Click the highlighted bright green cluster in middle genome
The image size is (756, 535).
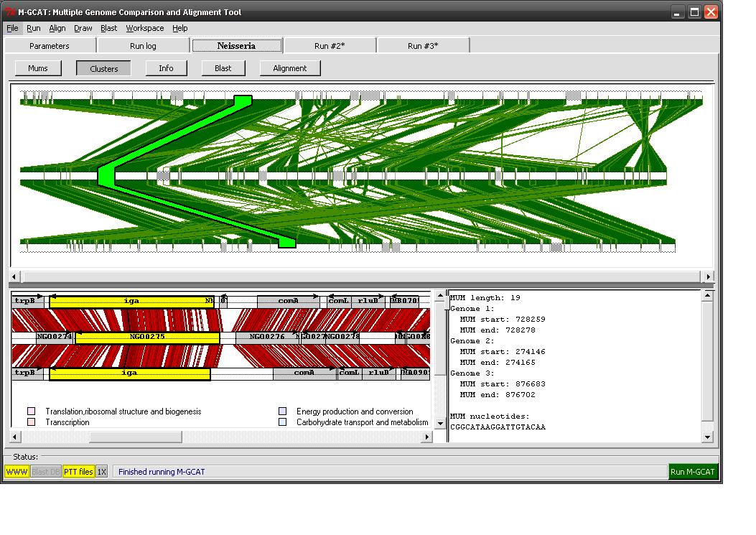pos(106,175)
